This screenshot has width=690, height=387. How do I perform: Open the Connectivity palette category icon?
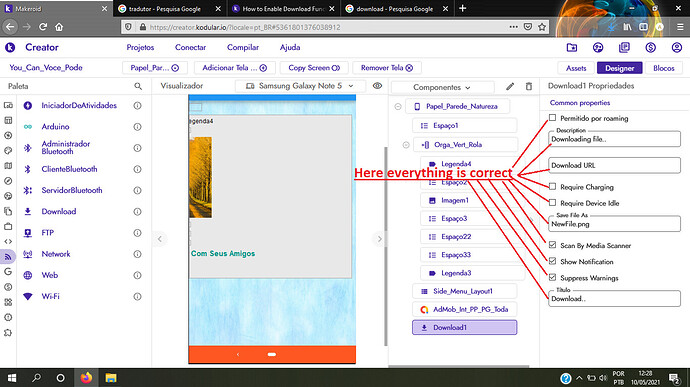click(x=8, y=256)
